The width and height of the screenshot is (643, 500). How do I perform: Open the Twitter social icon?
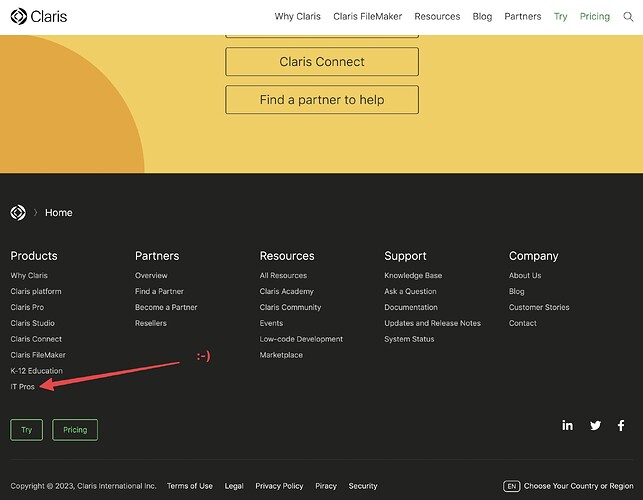(x=595, y=425)
